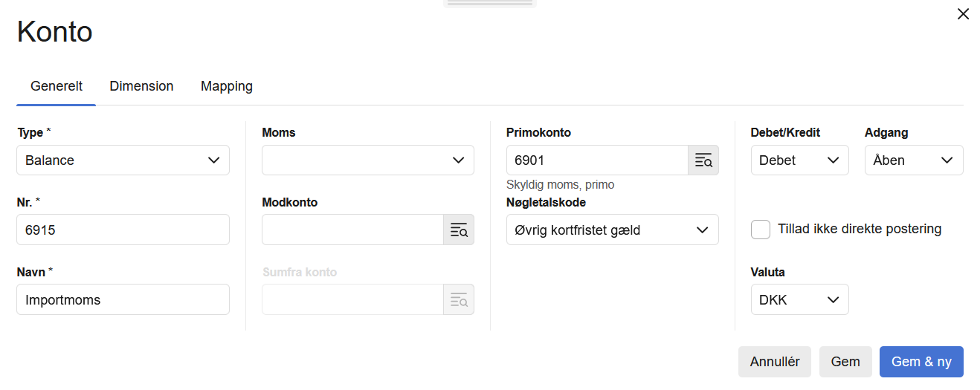Viewport: 980px width, 390px height.
Task: Click the Navn field containing Importmoms
Action: click(x=123, y=300)
